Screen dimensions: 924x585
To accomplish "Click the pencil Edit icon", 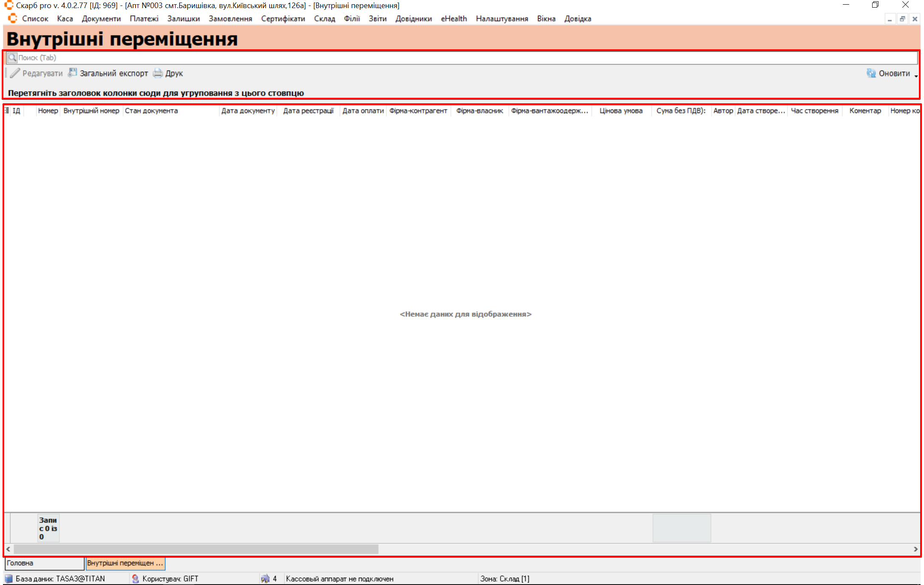I will pyautogui.click(x=15, y=73).
